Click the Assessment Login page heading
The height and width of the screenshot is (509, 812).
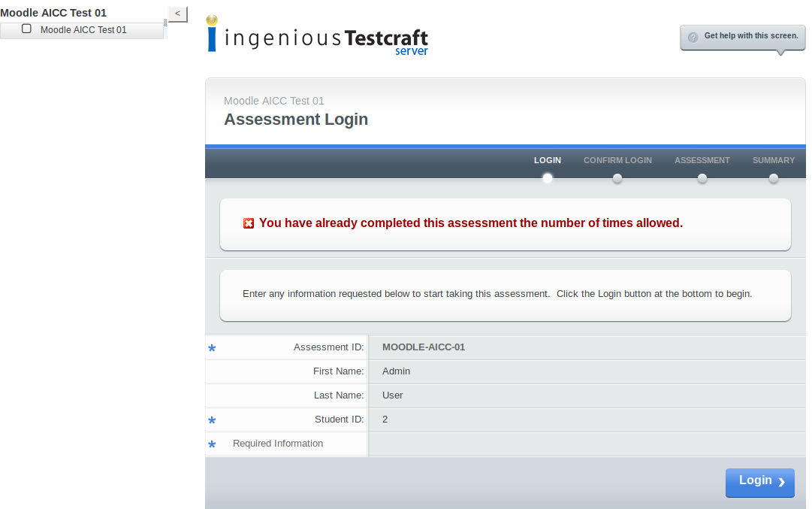pos(296,120)
